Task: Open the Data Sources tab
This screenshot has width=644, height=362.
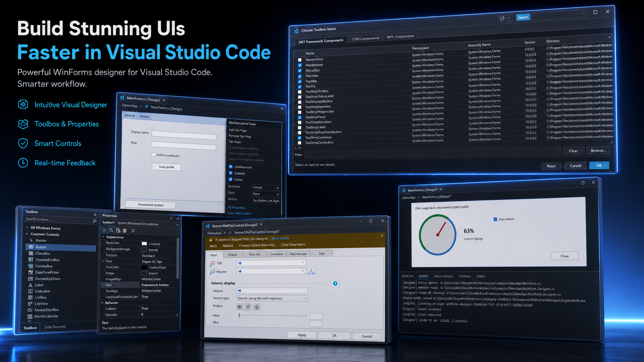Action: (55, 327)
